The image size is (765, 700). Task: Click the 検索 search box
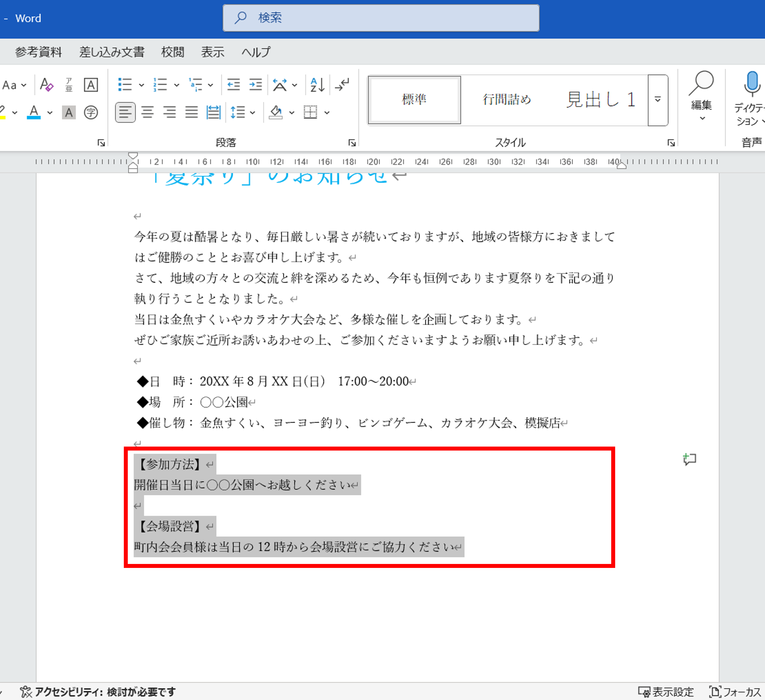click(x=381, y=18)
